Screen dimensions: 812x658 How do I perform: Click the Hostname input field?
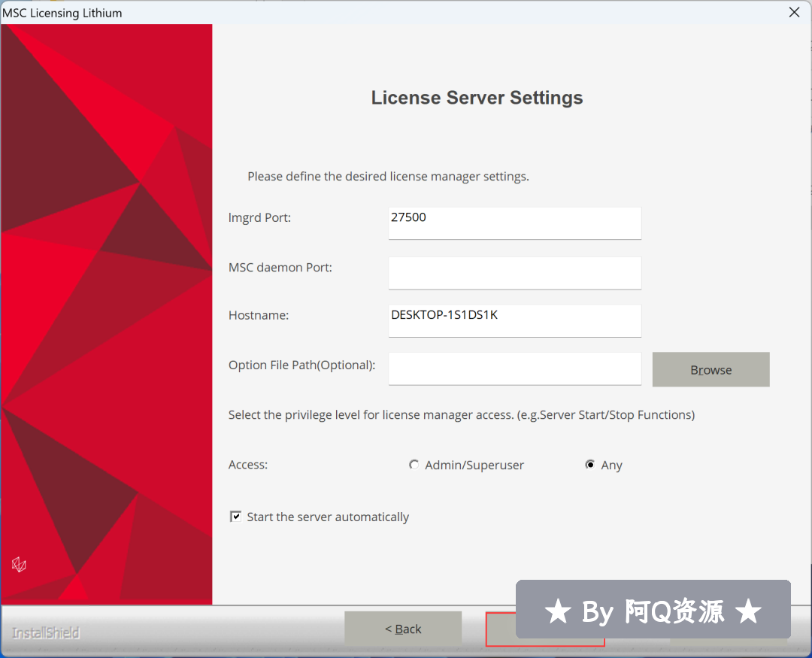pos(515,320)
